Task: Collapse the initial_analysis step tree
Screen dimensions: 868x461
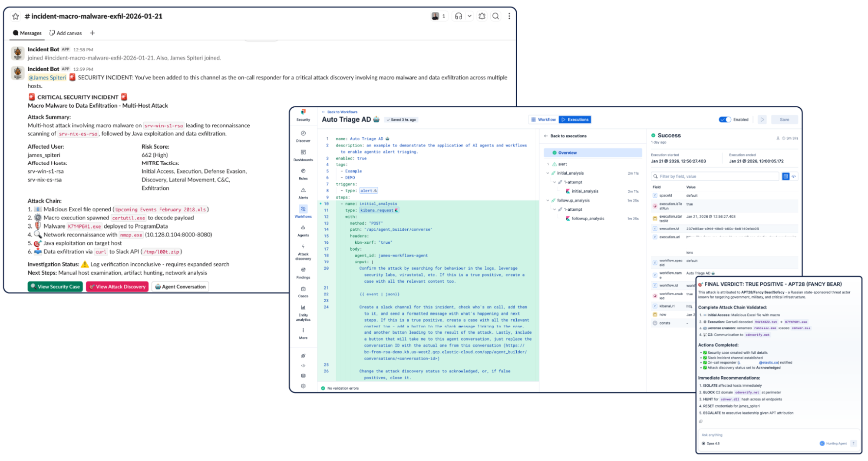Action: coord(548,173)
